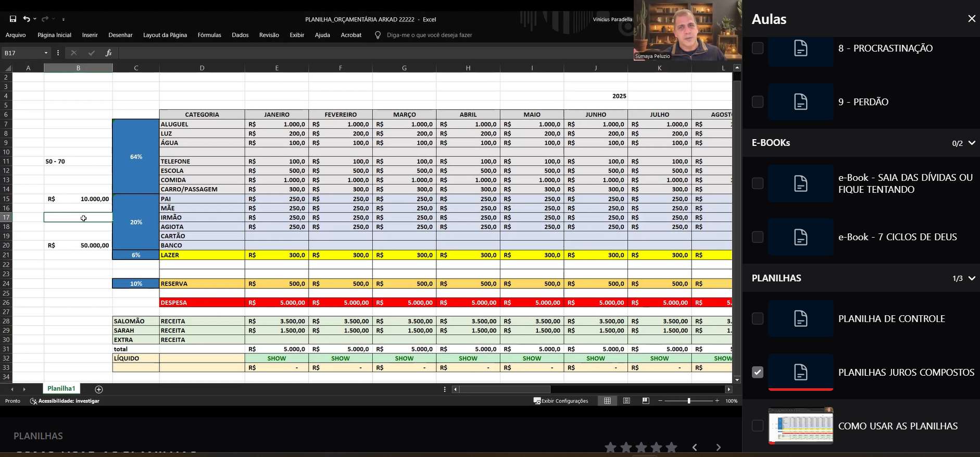The width and height of the screenshot is (980, 457).
Task: Open the Página Inicial ribbon tab
Action: pos(54,35)
